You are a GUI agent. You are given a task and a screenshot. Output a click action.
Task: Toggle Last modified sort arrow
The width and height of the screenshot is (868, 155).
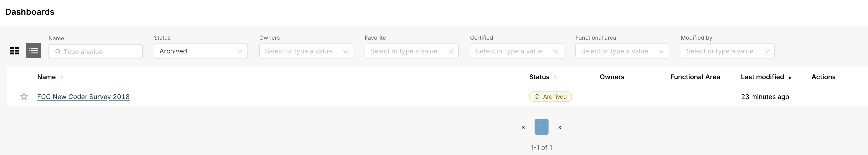(x=789, y=78)
